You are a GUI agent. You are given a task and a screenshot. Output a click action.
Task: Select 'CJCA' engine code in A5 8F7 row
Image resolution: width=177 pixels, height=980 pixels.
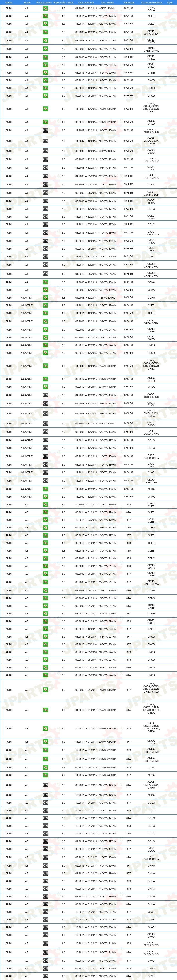[x=151, y=795]
